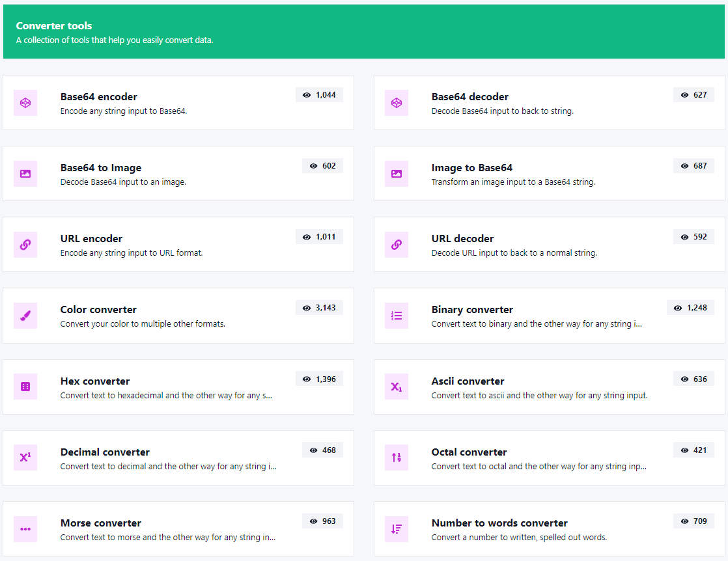
Task: Click the Hex converter truncated description text
Action: pyautogui.click(x=166, y=395)
